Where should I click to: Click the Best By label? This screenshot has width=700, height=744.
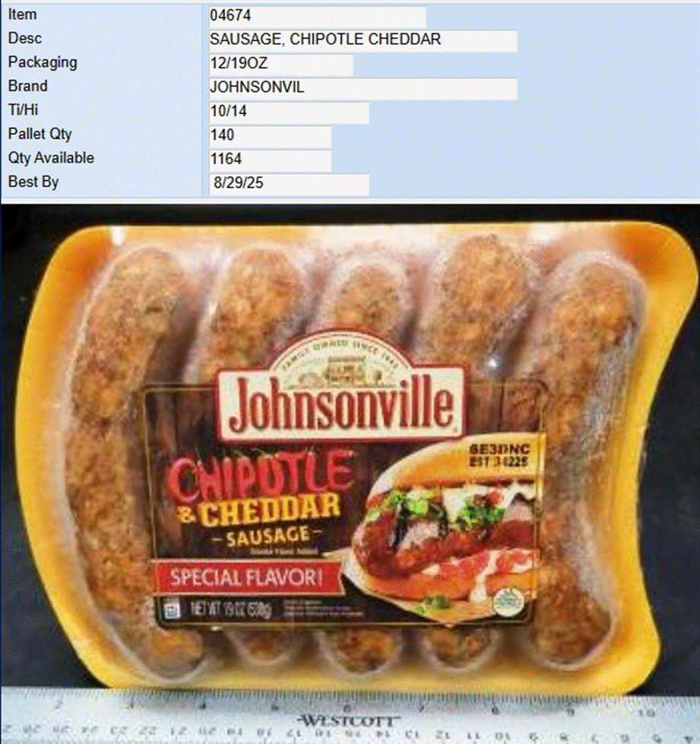(33, 182)
